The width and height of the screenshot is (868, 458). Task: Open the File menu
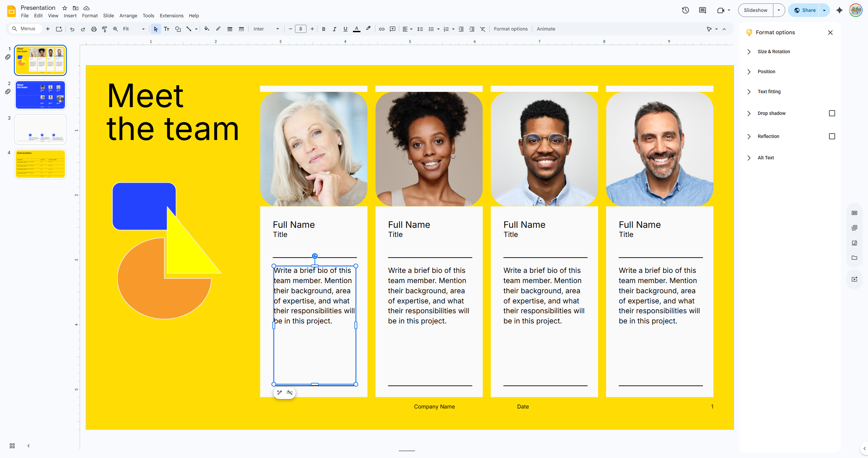click(x=25, y=16)
